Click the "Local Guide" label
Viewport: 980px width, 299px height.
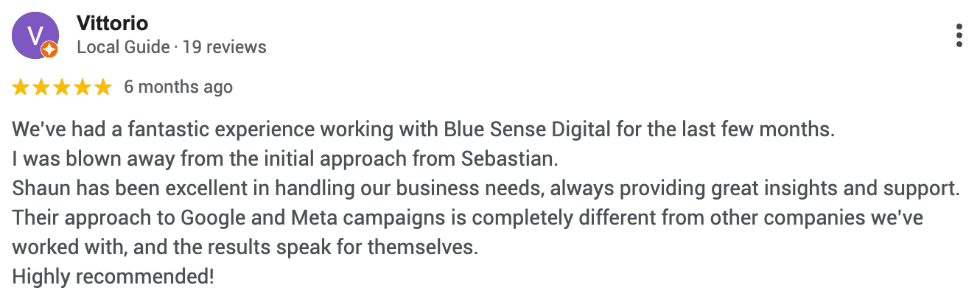point(123,48)
